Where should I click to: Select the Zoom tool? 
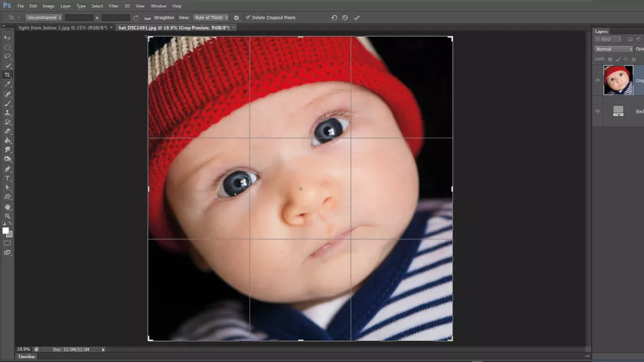(7, 216)
